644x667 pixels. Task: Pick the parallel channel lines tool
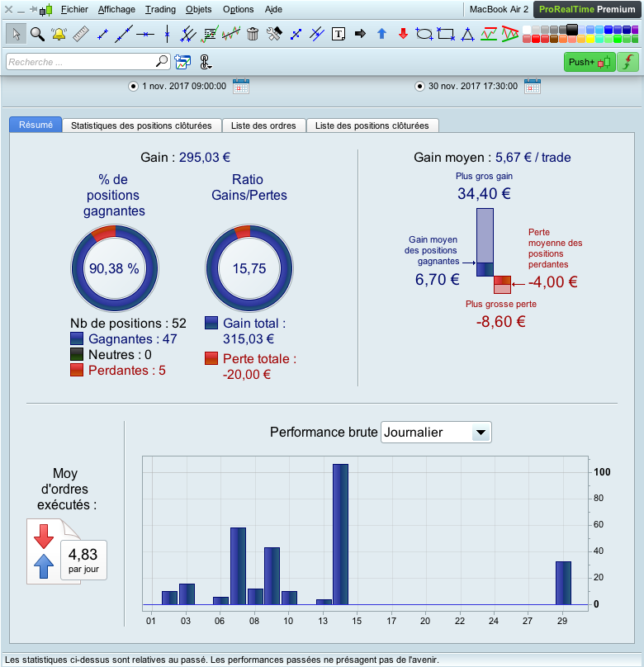[x=188, y=34]
